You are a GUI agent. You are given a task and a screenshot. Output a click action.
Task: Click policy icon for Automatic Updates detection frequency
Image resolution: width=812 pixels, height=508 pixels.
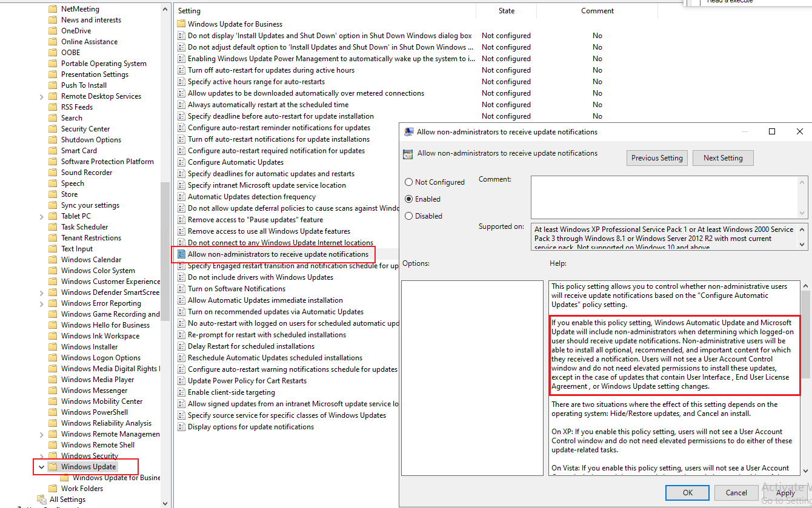[181, 197]
